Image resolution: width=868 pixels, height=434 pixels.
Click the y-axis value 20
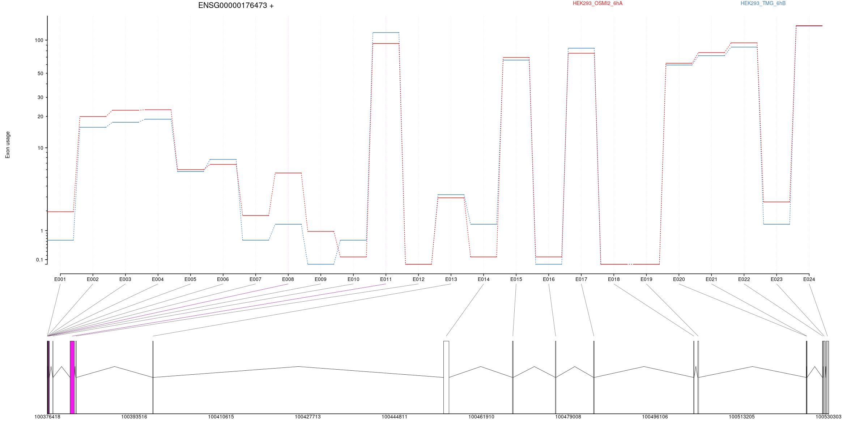40,116
